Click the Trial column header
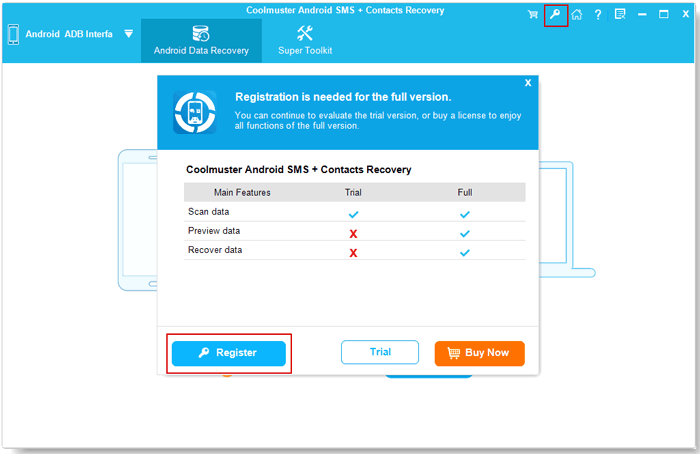The width and height of the screenshot is (700, 454). pos(353,192)
